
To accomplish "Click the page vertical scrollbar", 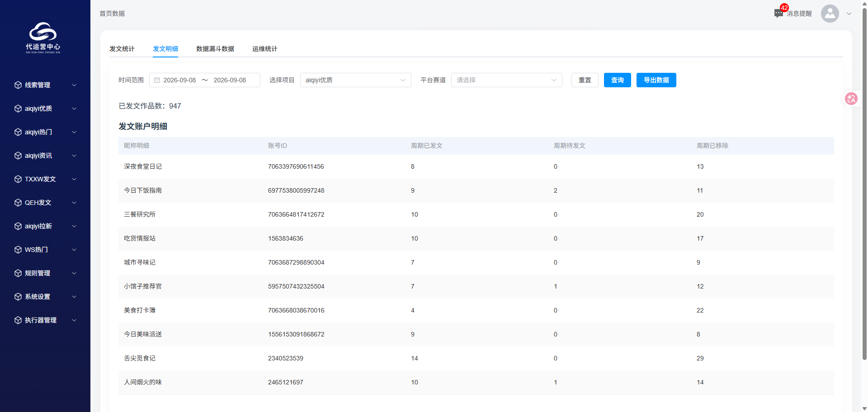I will click(x=864, y=183).
